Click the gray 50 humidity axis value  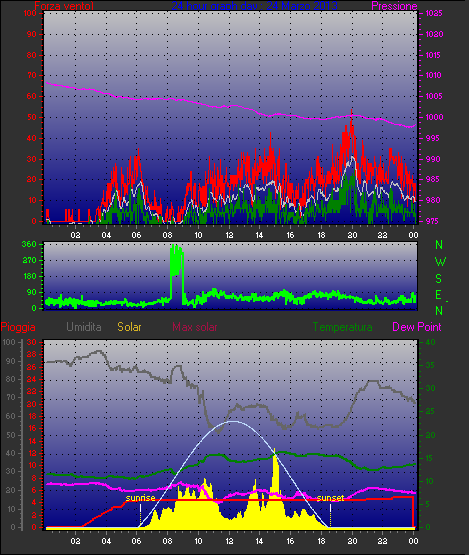(x=11, y=435)
